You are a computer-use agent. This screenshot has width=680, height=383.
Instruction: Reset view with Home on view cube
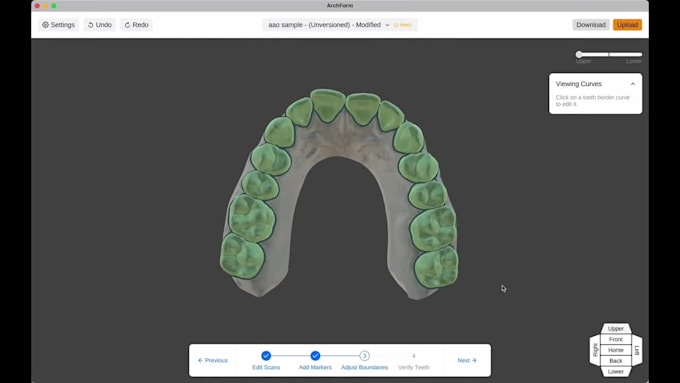(x=615, y=350)
